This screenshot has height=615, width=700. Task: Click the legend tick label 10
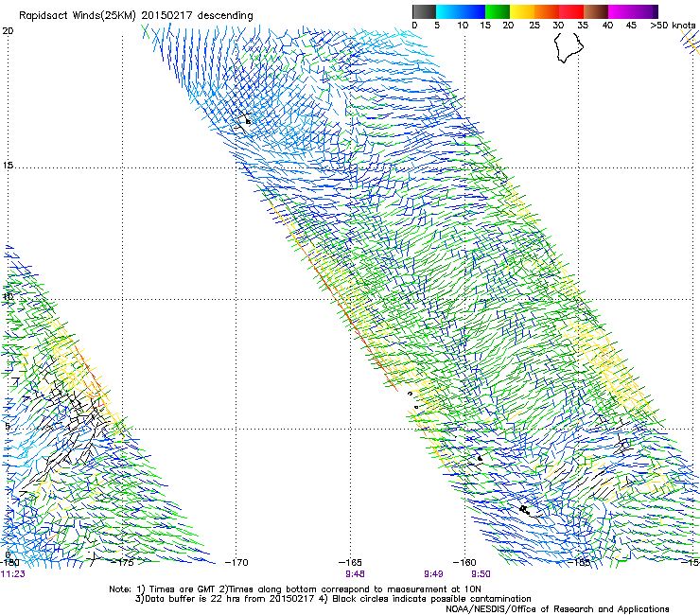(x=463, y=26)
